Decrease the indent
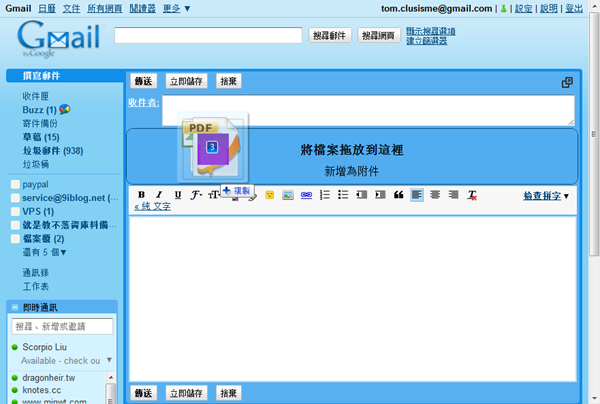Screen dimensions: 600x404 tap(362, 195)
